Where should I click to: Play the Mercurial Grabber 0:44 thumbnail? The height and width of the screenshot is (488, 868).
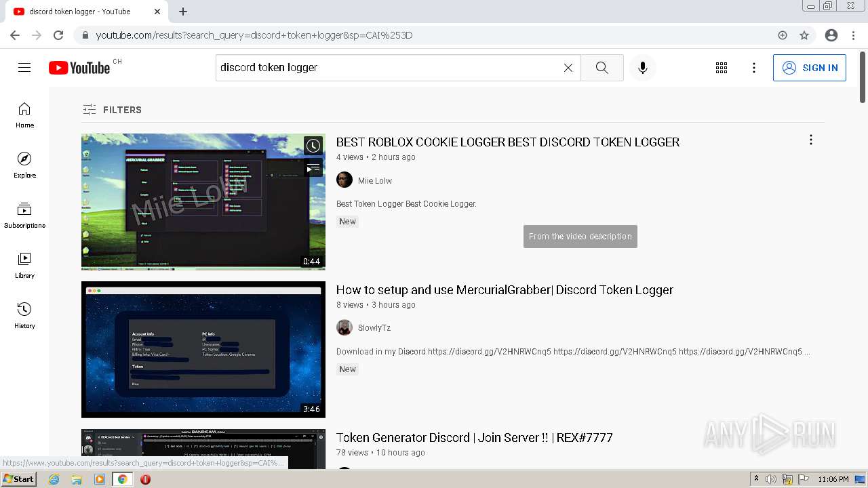[203, 201]
